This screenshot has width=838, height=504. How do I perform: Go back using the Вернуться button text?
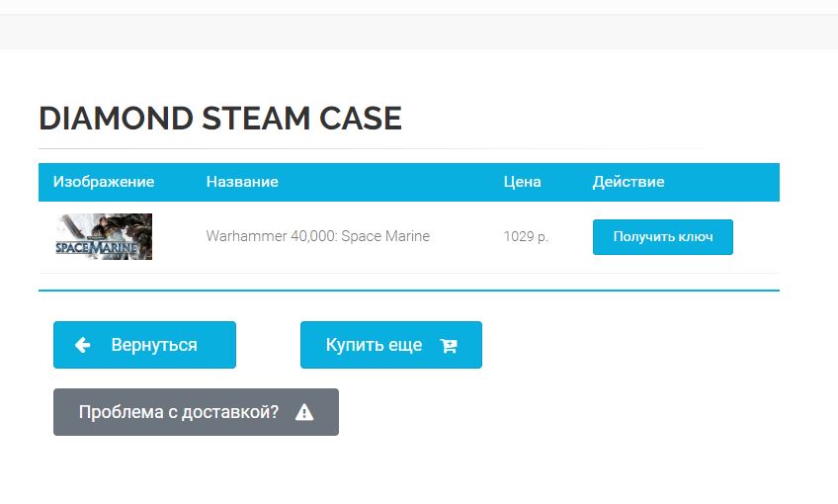tap(154, 345)
